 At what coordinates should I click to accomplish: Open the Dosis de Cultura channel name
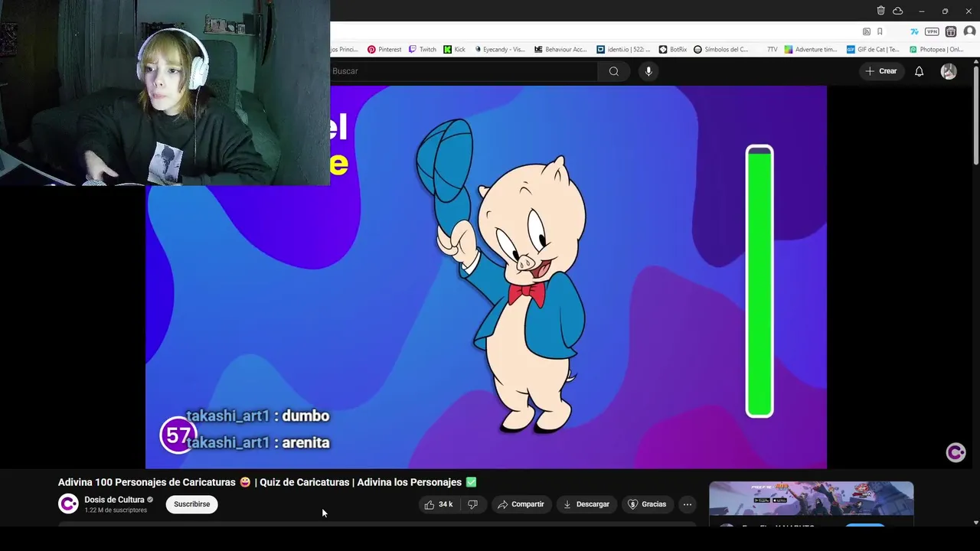[114, 500]
